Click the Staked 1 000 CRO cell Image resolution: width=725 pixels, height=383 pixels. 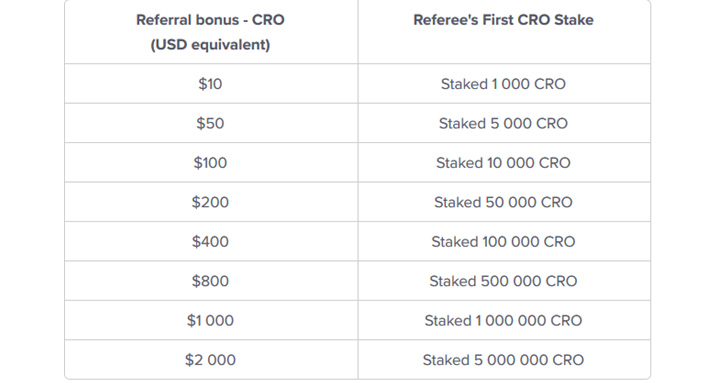(x=503, y=84)
